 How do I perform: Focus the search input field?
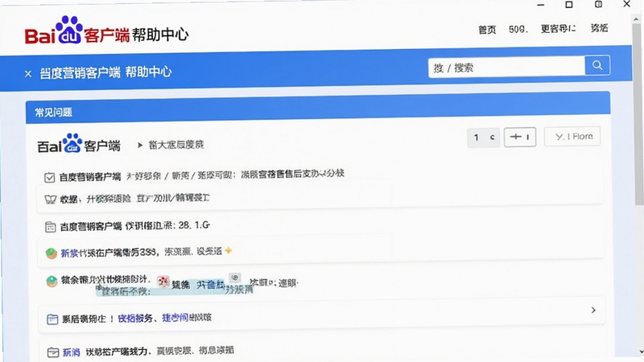(x=506, y=68)
